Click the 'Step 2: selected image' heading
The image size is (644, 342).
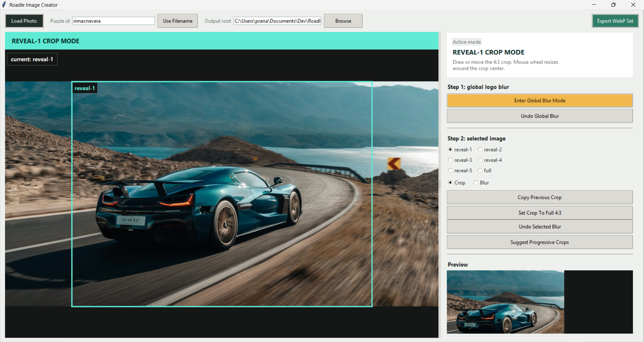coord(476,138)
